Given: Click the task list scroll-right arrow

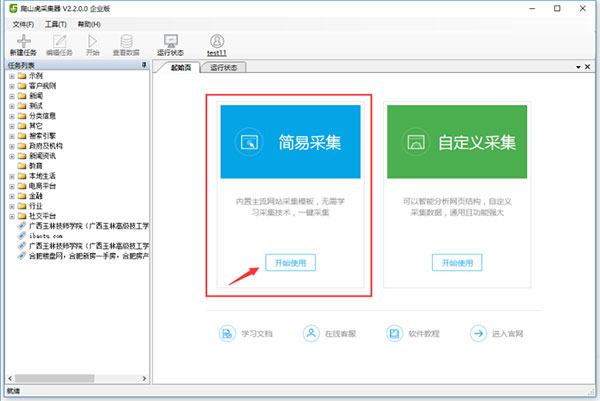Looking at the screenshot, I should coord(144,378).
